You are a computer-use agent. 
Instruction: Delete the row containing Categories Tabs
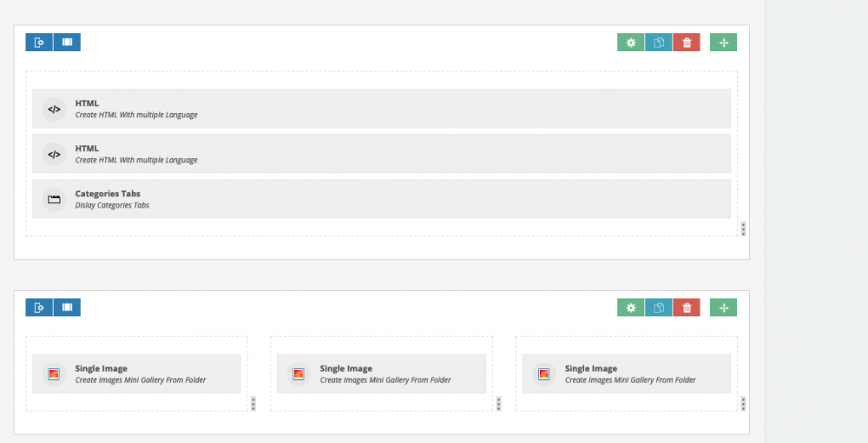pos(687,43)
